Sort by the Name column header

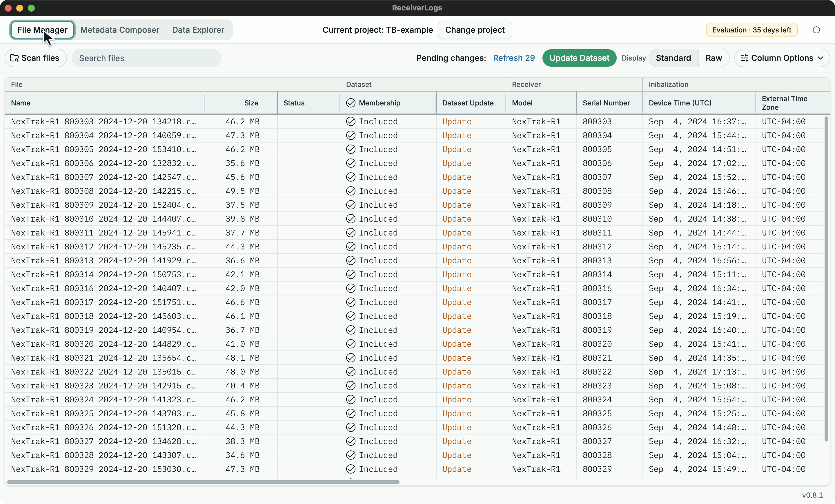tap(105, 103)
